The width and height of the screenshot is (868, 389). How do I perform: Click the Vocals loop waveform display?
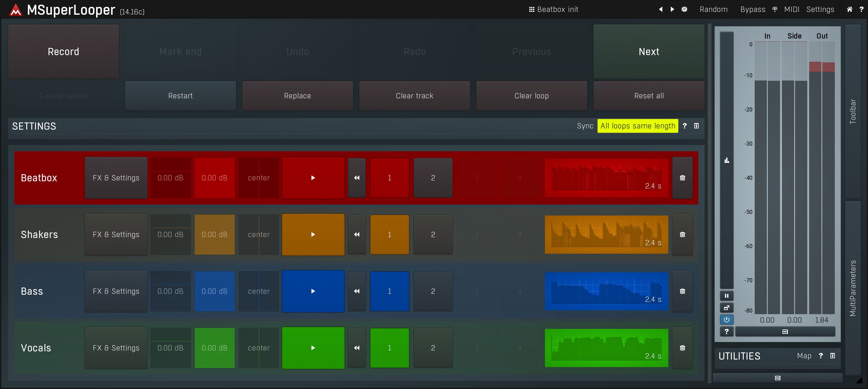point(606,348)
